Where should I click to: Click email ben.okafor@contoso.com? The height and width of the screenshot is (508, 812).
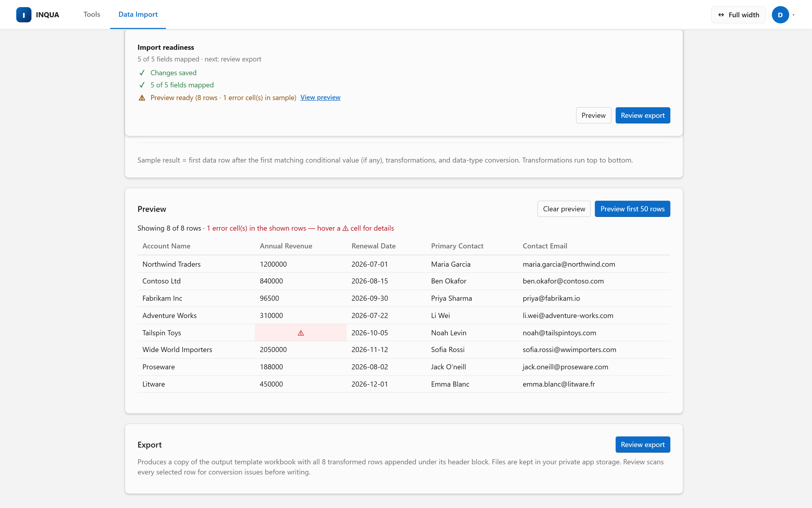[x=563, y=281]
